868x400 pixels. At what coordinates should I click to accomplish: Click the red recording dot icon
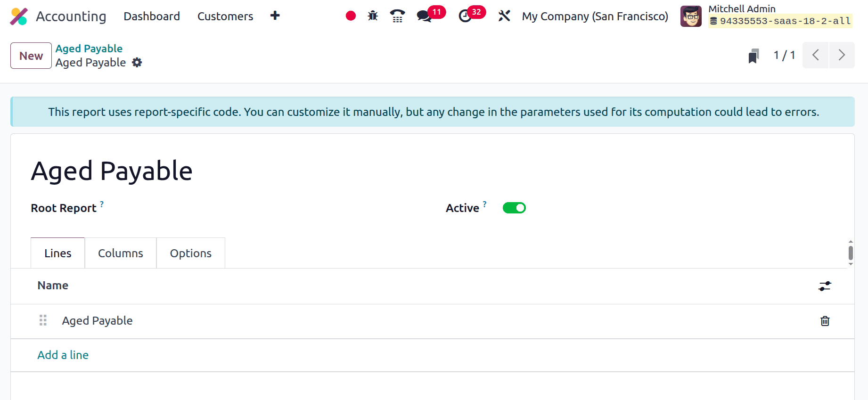pos(351,16)
